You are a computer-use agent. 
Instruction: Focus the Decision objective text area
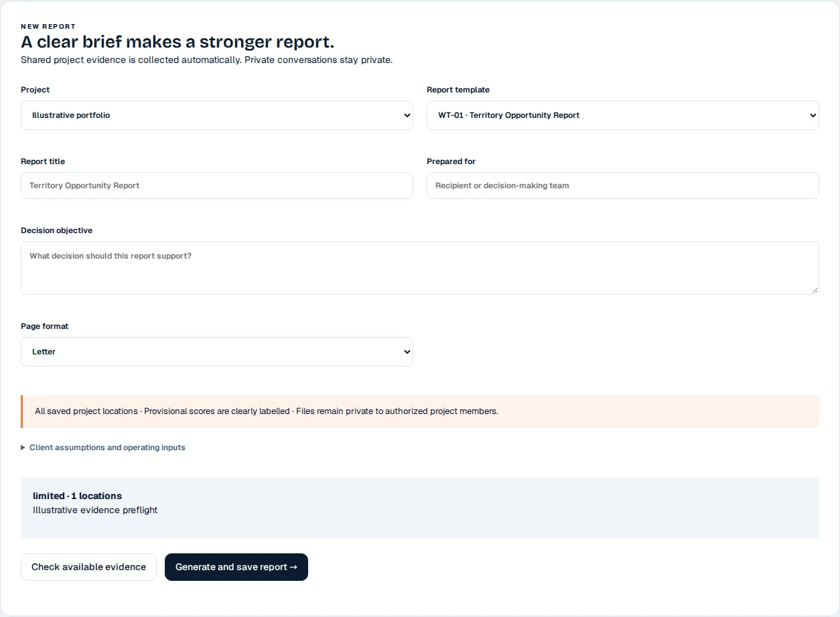(419, 268)
